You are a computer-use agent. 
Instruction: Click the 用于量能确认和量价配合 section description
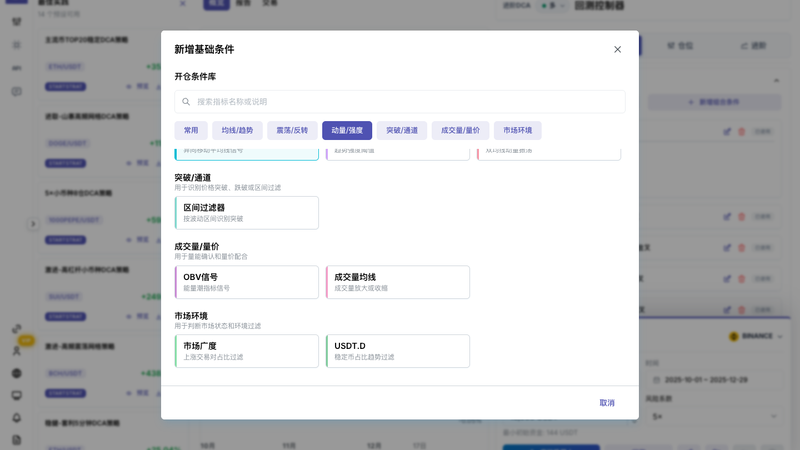point(211,257)
